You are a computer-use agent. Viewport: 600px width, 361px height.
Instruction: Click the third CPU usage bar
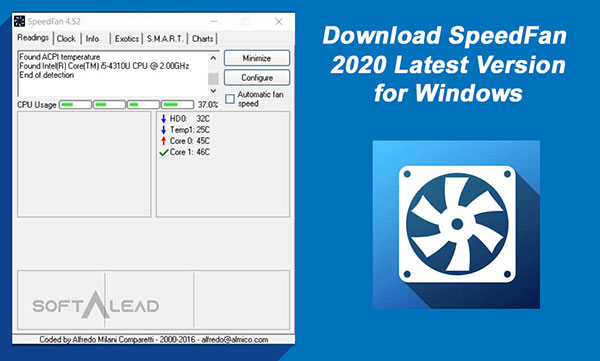[x=143, y=105]
